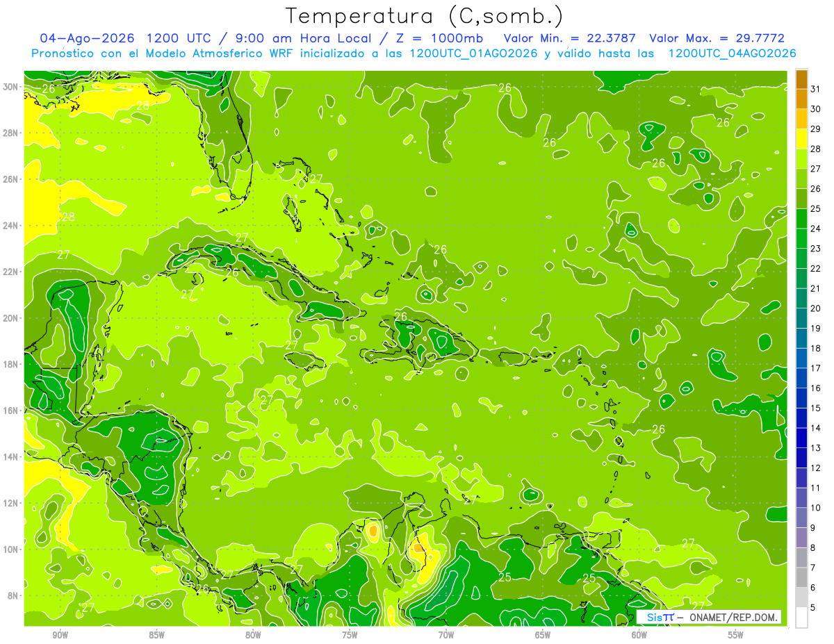Click the value 11 on the color scale
The height and width of the screenshot is (644, 834).
816,488
